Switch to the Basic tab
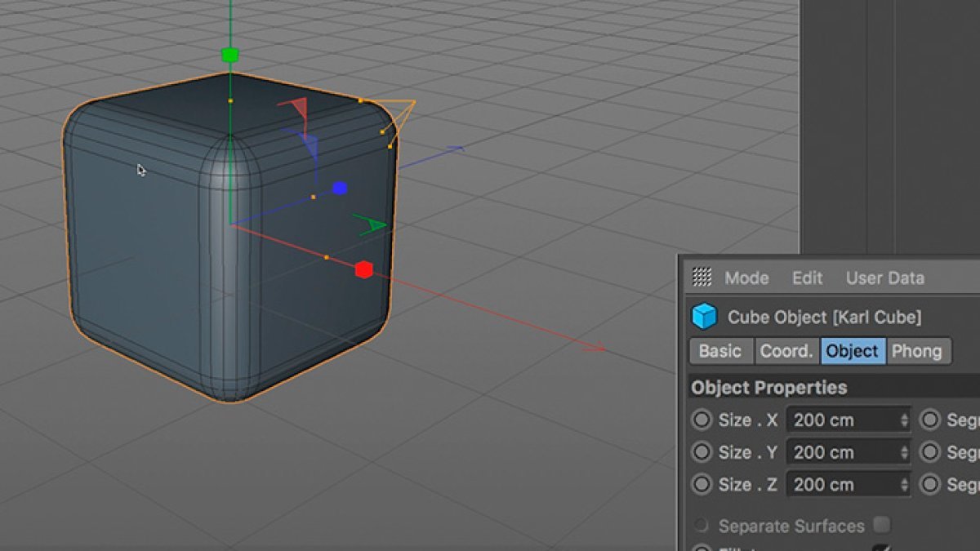This screenshot has height=551, width=980. pyautogui.click(x=720, y=351)
